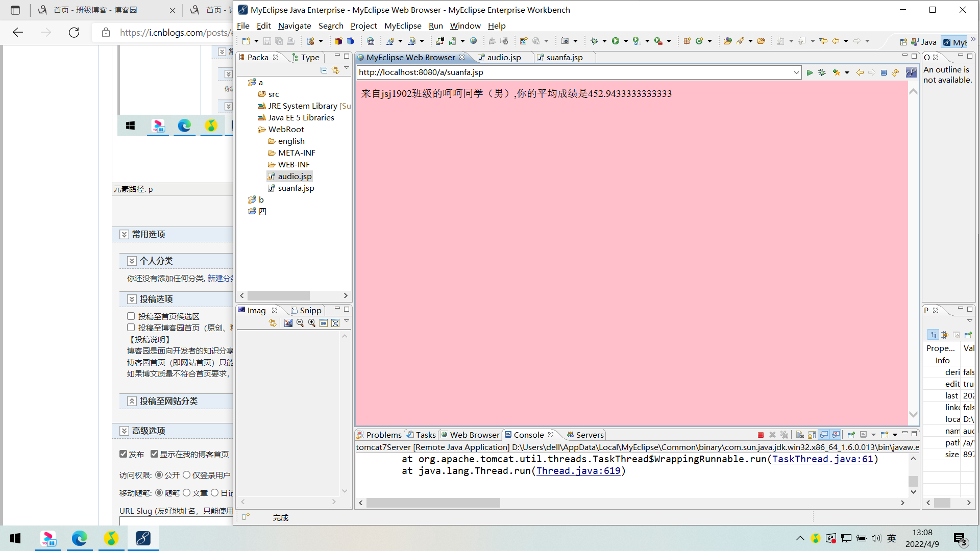Click the Debug bug icon in main toolbar
Screen dimensions: 980x551
coord(594,41)
